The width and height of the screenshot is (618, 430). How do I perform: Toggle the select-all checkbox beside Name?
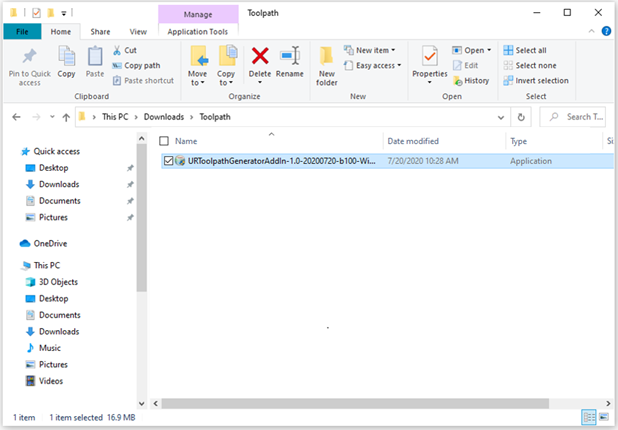[x=164, y=141]
